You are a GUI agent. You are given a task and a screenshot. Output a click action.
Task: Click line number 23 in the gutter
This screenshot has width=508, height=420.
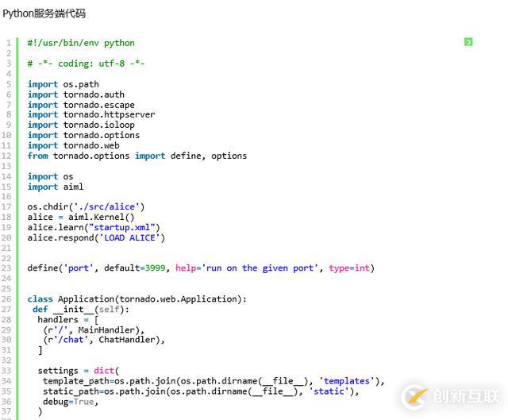(6, 268)
